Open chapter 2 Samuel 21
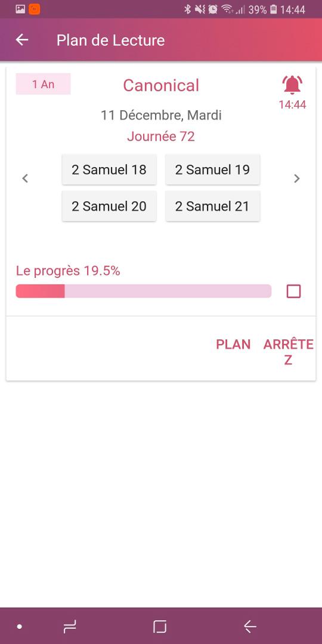The image size is (322, 644). pyautogui.click(x=212, y=206)
